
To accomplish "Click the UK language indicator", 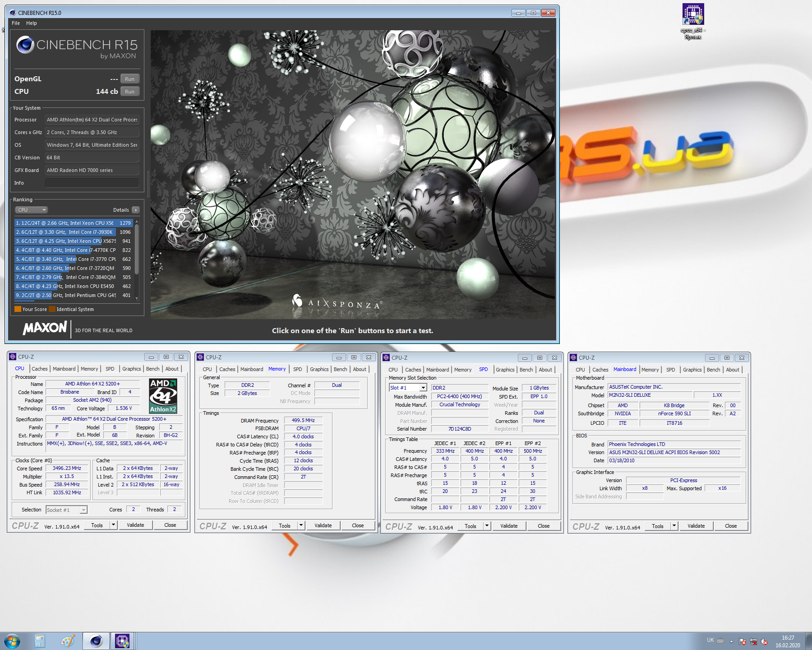I will (710, 640).
